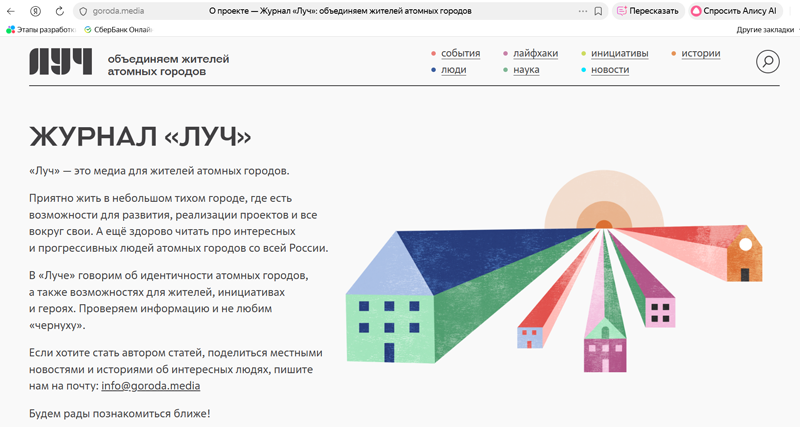Click the shield site protection icon

(x=82, y=11)
